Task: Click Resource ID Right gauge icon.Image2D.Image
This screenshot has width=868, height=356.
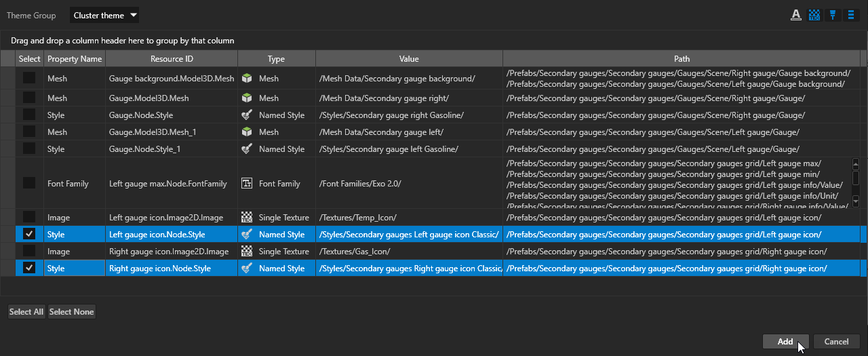Action: tap(169, 252)
